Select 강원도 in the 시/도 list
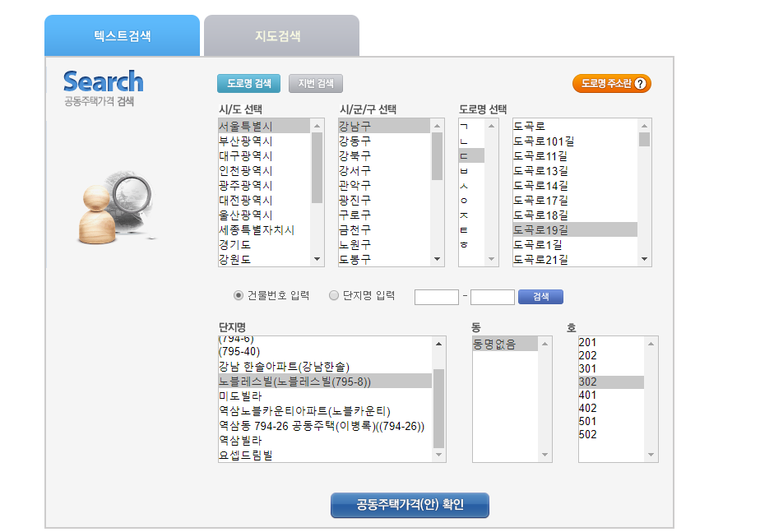 (x=264, y=259)
